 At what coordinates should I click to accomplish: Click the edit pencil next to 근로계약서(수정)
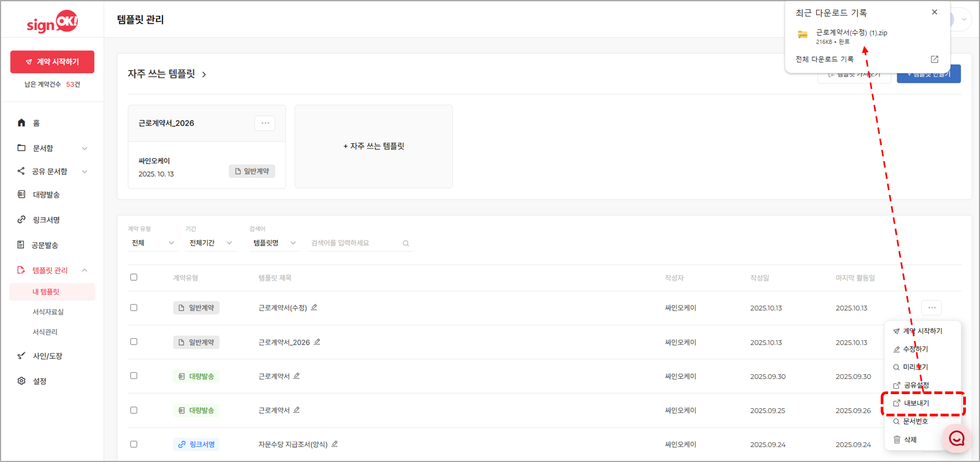pos(314,307)
